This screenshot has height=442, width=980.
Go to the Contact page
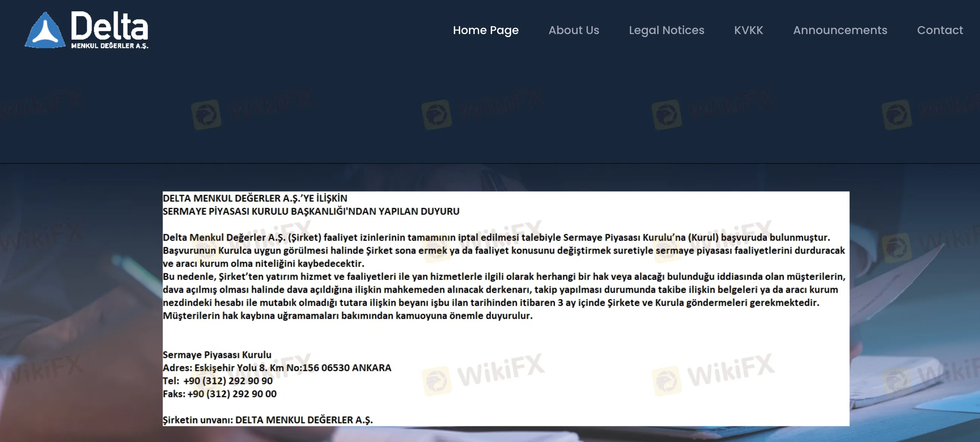[940, 30]
